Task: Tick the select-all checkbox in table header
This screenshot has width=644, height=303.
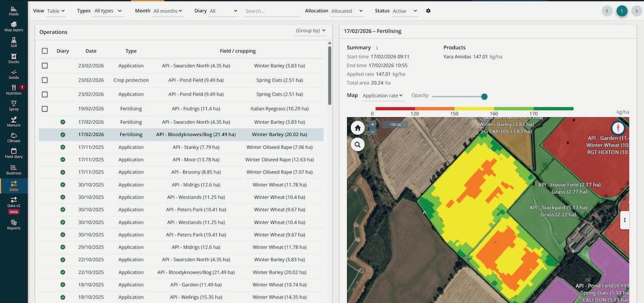Action: pos(45,51)
